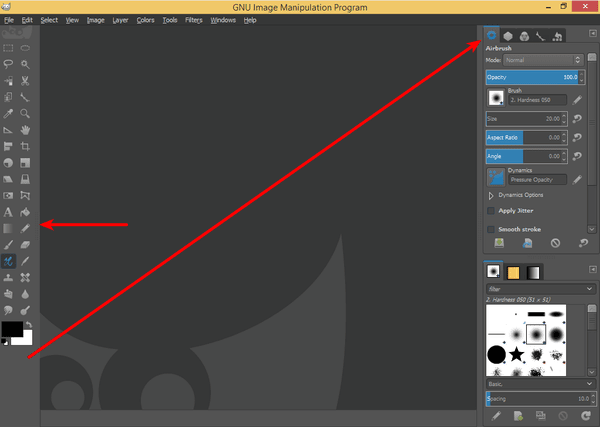Choose the Free Select lasso tool
Screen dimensions: 600x427
point(8,64)
